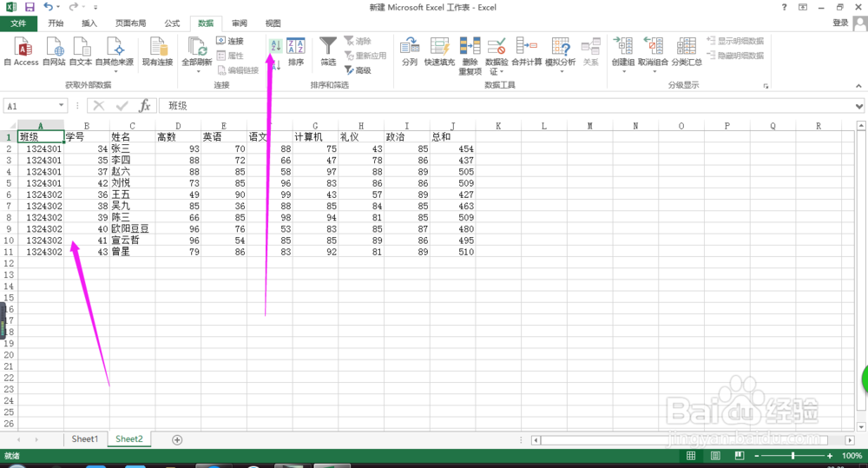
Task: Switch to Page Layout view icon
Action: pos(715,456)
